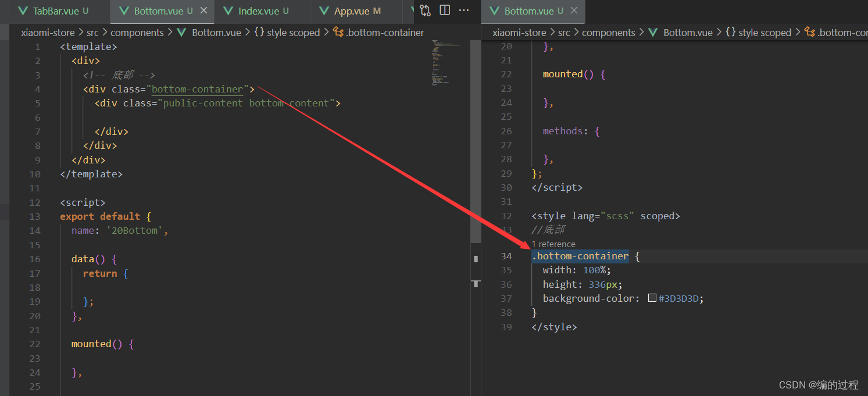Split the editor to the right
The width and height of the screenshot is (868, 396).
coord(445,10)
